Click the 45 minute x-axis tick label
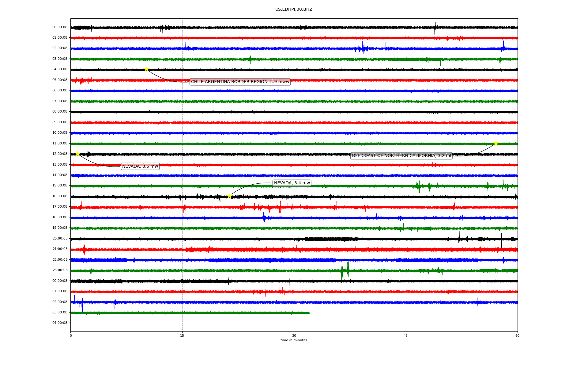Viewport: 588px width, 368px height. click(x=405, y=335)
